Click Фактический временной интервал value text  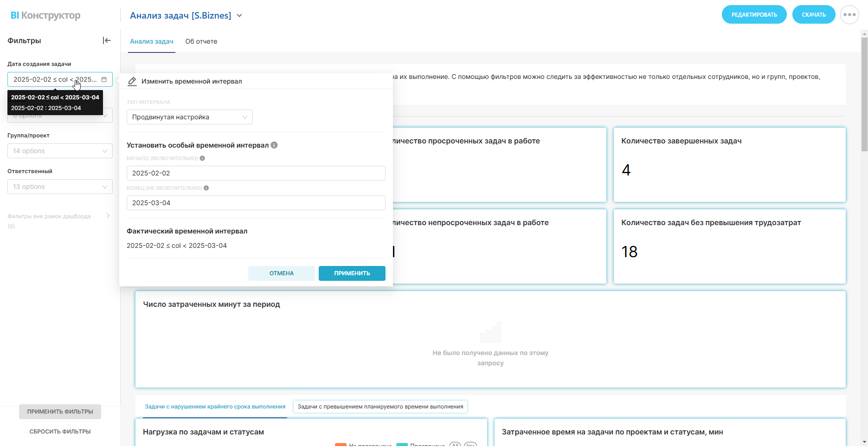[x=177, y=246]
